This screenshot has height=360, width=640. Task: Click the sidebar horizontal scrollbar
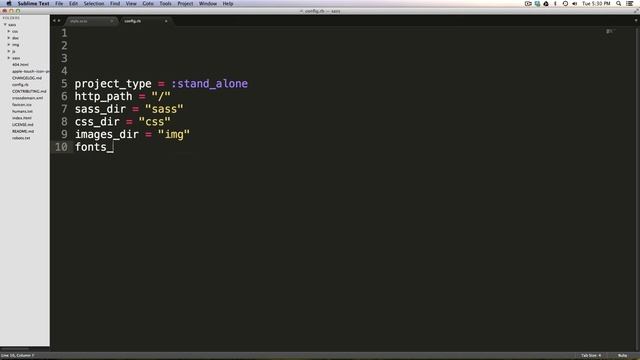pyautogui.click(x=16, y=349)
